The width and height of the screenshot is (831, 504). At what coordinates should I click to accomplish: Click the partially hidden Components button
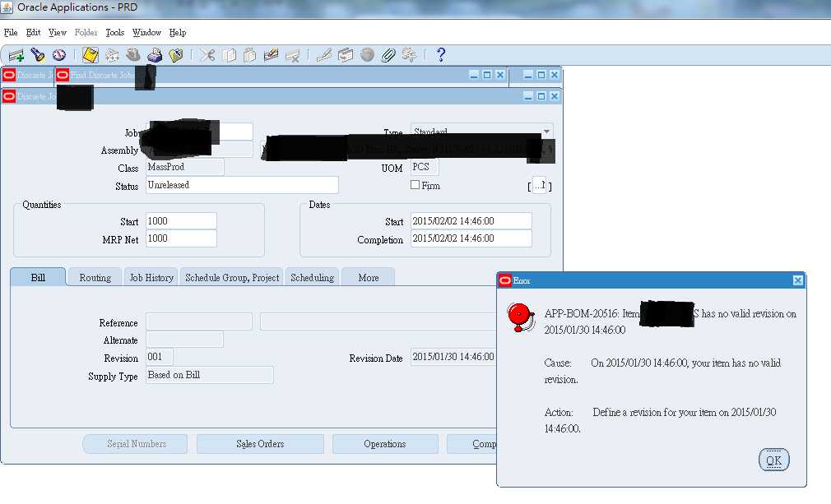(x=472, y=444)
